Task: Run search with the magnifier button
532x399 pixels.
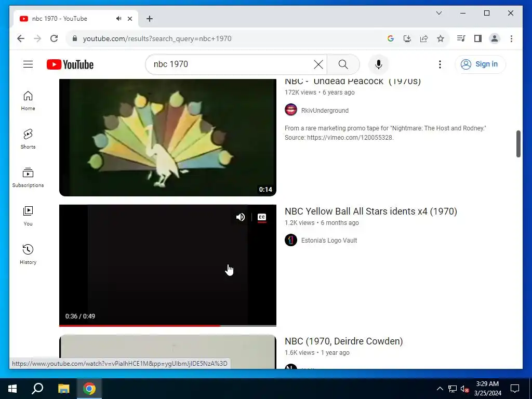Action: click(343, 64)
